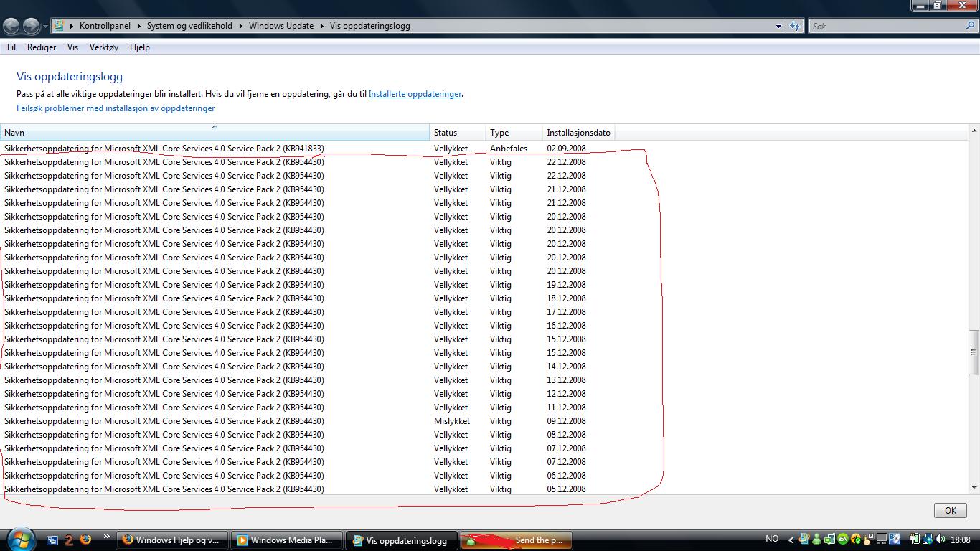Viewport: 980px width, 551px height.
Task: Select update installed 18.12.2008
Action: (307, 298)
